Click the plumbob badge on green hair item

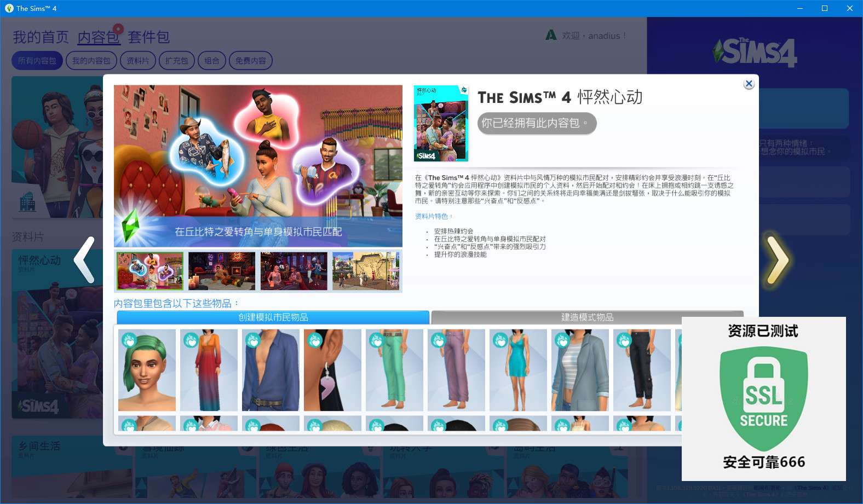(129, 340)
